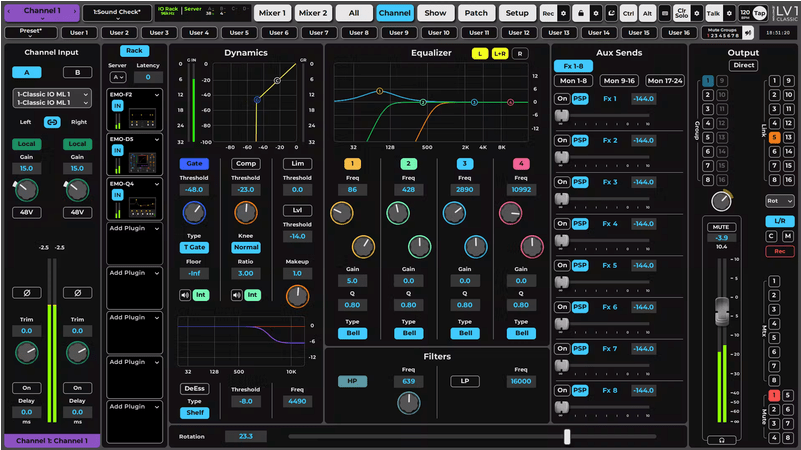The height and width of the screenshot is (450, 801).
Task: Switch to the Setup tab
Action: (x=517, y=13)
